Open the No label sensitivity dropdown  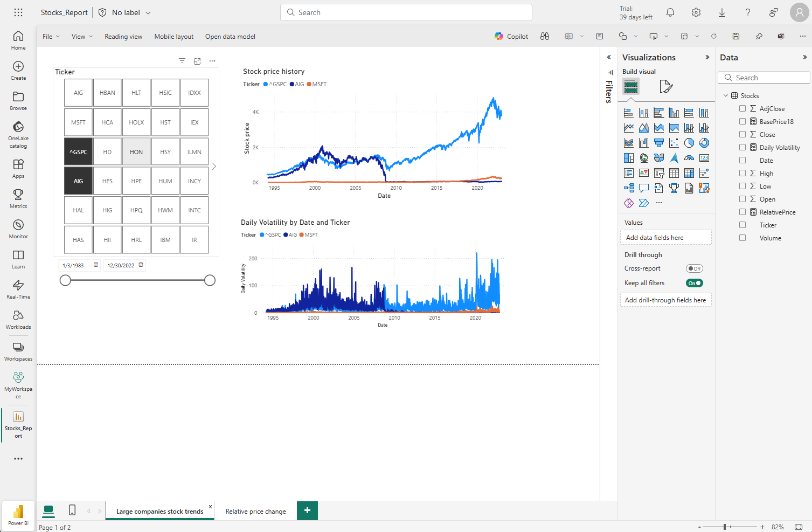coord(124,12)
